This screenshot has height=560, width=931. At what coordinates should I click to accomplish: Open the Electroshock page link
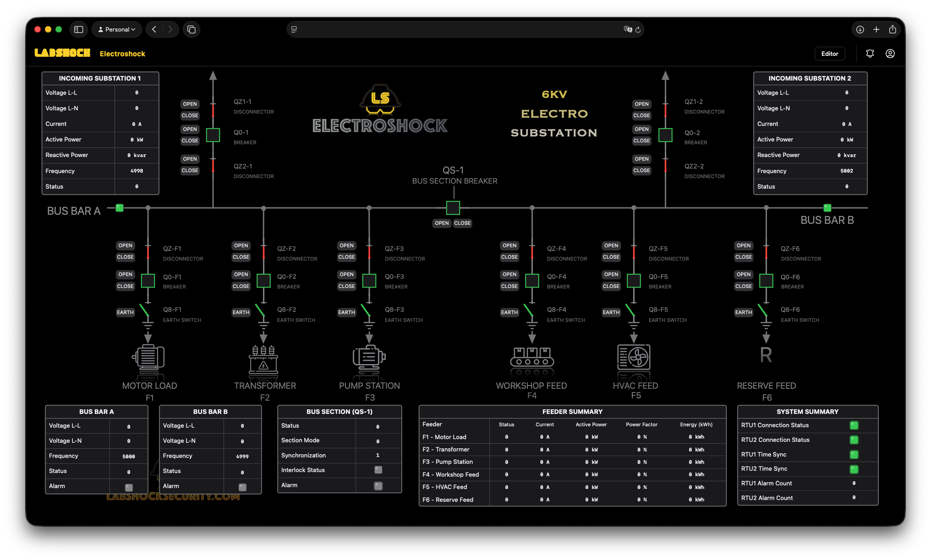click(122, 54)
